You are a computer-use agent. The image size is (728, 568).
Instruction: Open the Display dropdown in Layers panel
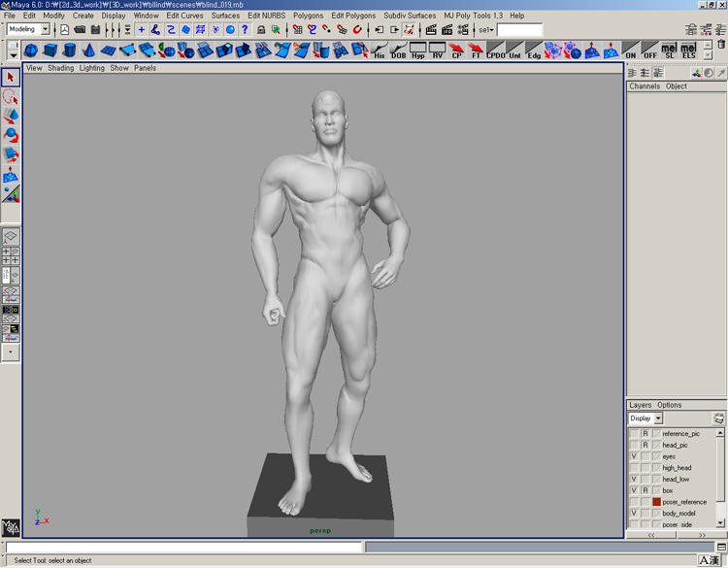tap(657, 418)
